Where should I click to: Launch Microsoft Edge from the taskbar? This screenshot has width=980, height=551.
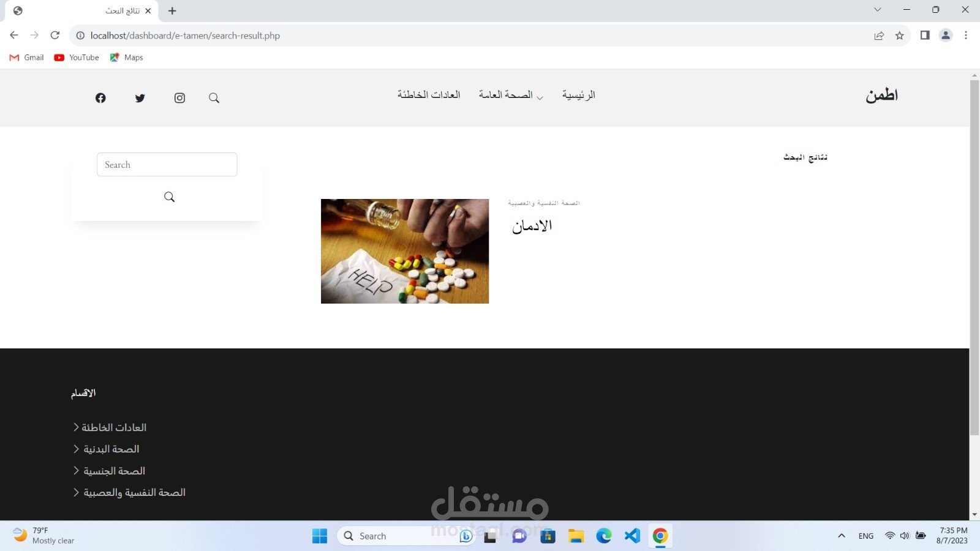603,536
